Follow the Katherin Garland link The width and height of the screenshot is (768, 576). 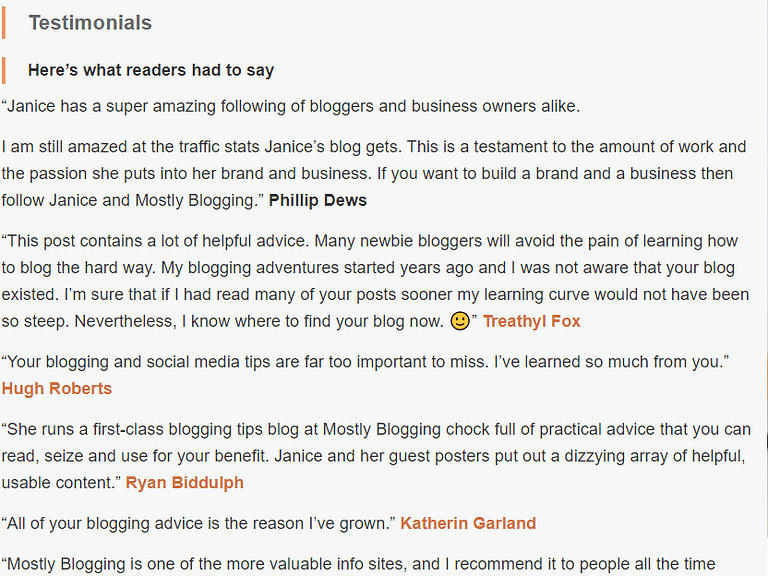click(468, 523)
